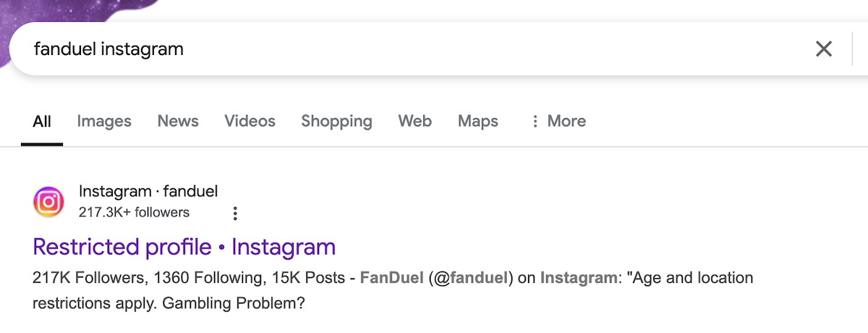This screenshot has width=868, height=333.
Task: Switch to the Images tab
Action: [104, 121]
